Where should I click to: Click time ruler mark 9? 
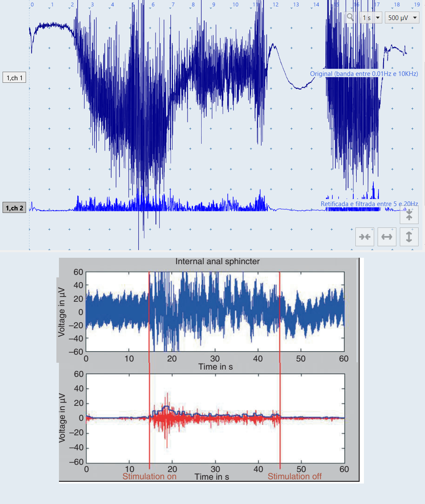[214, 5]
